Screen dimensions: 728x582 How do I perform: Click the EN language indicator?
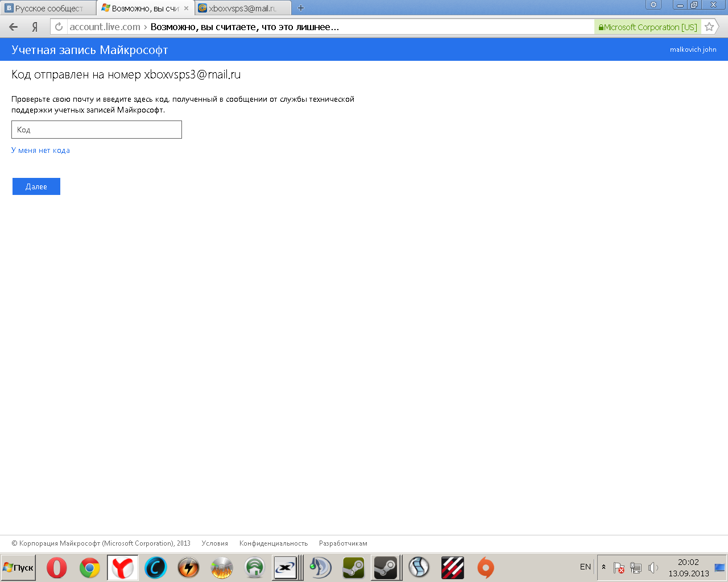[x=585, y=567]
